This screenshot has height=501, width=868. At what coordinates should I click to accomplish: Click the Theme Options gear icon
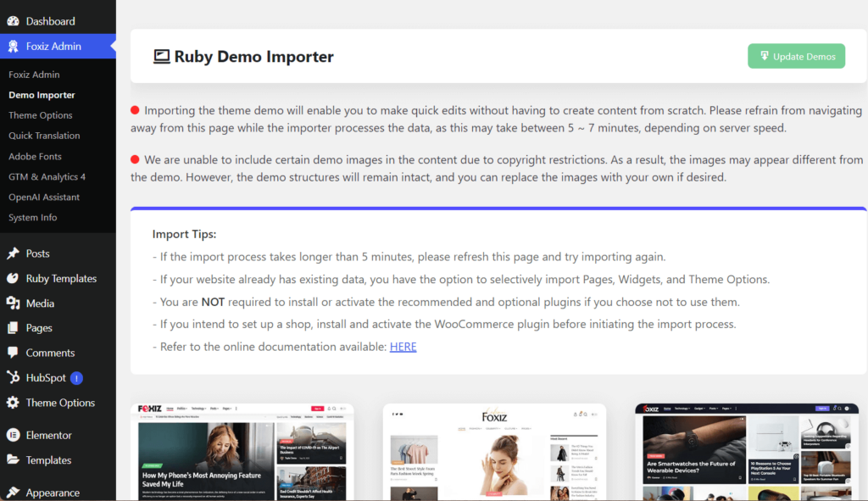coord(13,403)
